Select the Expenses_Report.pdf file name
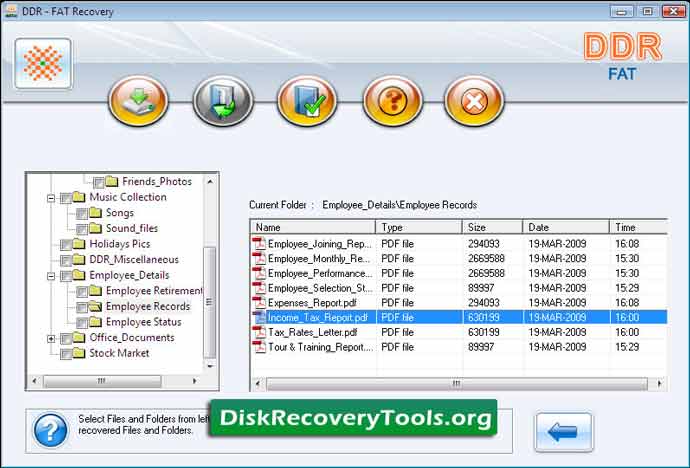Viewport: 690px width, 468px height. (x=312, y=303)
